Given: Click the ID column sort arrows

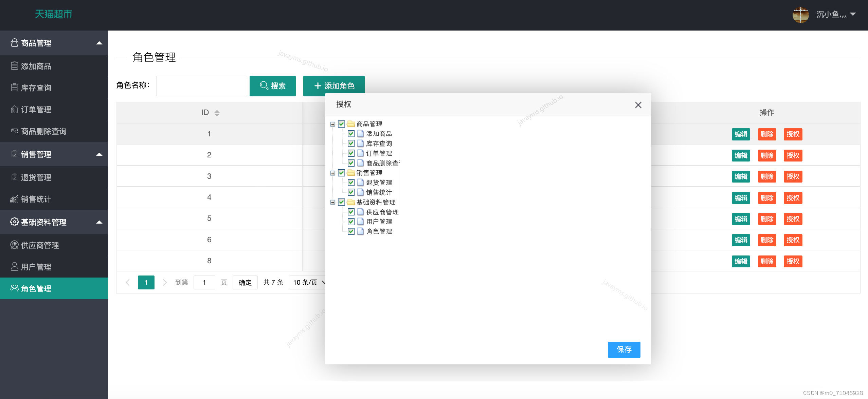Looking at the screenshot, I should click(x=217, y=113).
